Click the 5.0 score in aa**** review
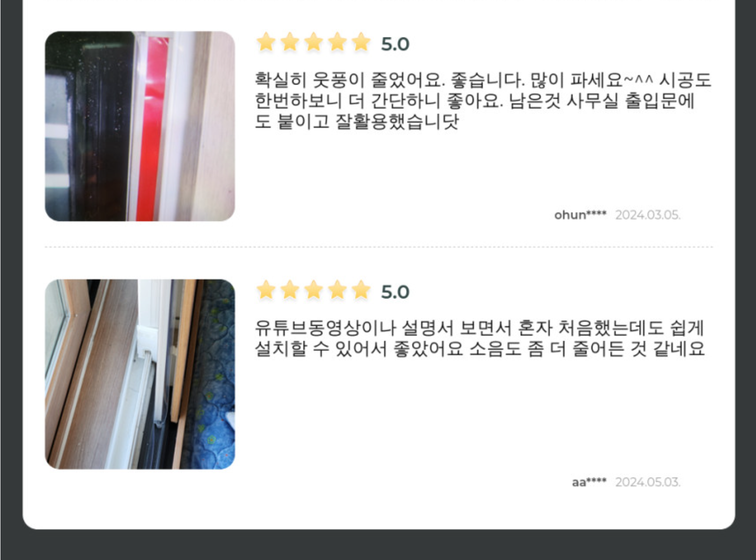Screen dimensions: 756x560 click(395, 292)
